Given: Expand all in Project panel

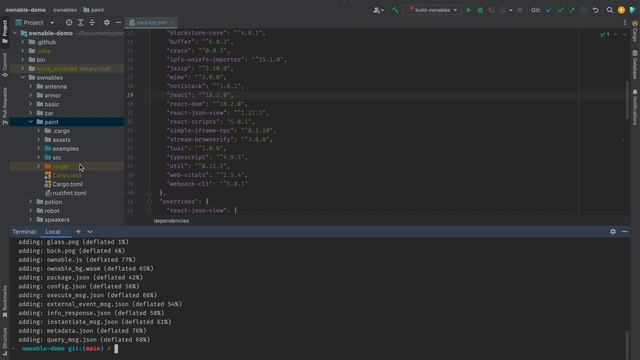Looking at the screenshot, I should tap(80, 22).
